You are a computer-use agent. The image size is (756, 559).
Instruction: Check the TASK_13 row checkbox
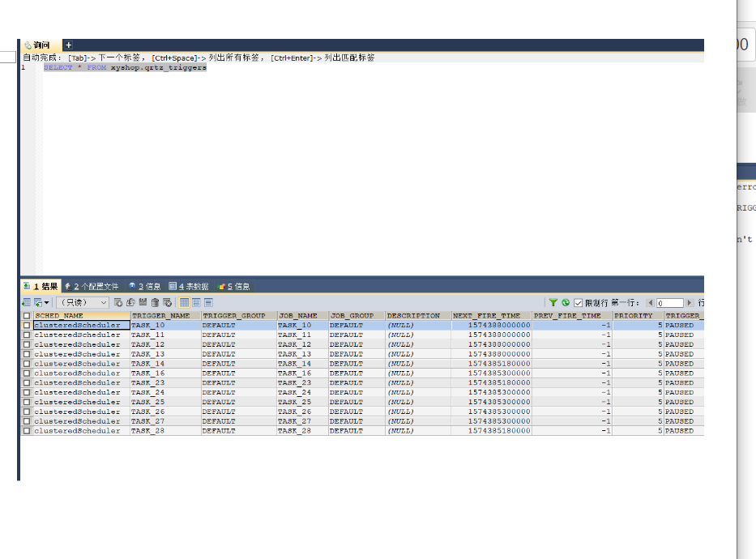pos(27,354)
